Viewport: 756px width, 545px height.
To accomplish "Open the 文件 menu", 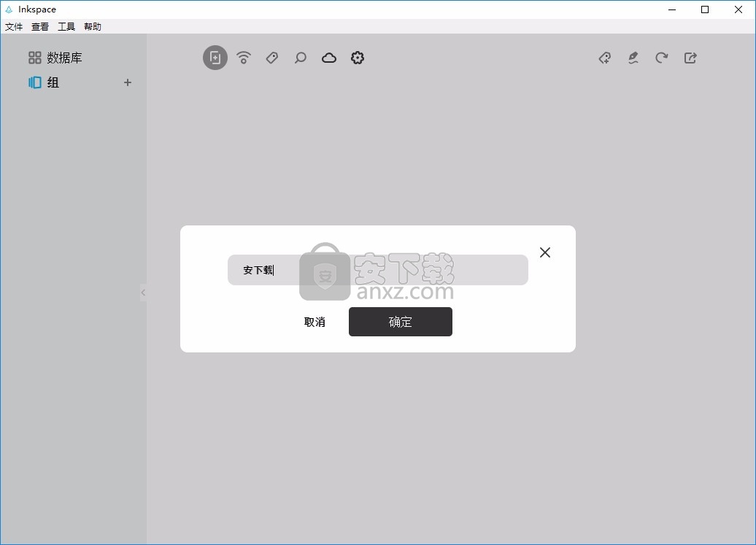I will (x=14, y=26).
